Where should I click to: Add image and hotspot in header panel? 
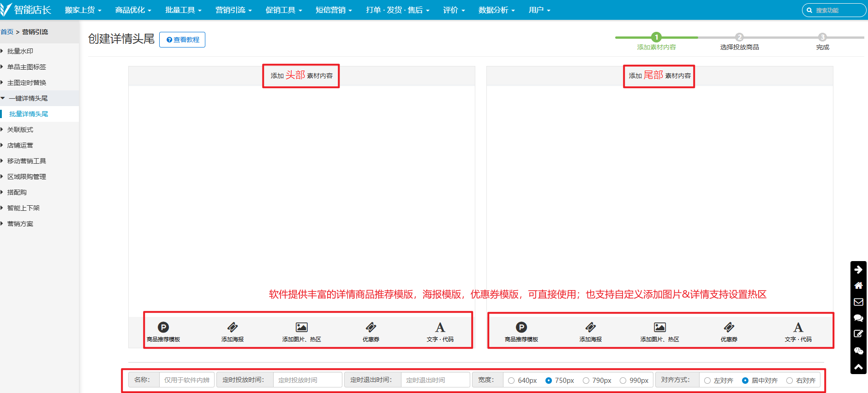pos(301,327)
